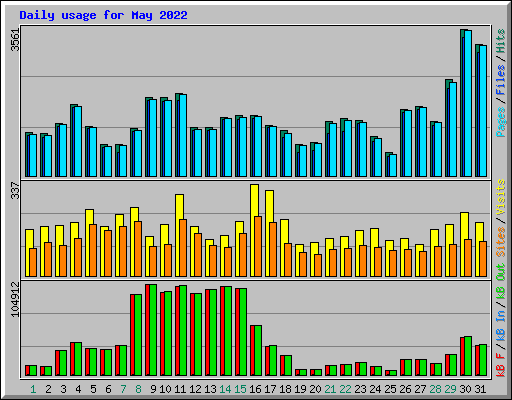Screen dimensions: 512x400
Task: Click day 23 on the x-axis
Action: point(360,389)
